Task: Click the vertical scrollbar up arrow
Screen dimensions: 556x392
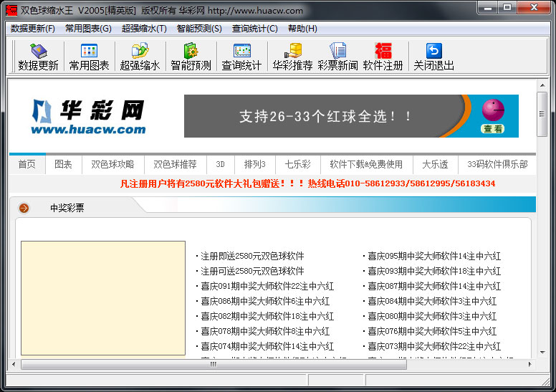Action: tap(542, 85)
